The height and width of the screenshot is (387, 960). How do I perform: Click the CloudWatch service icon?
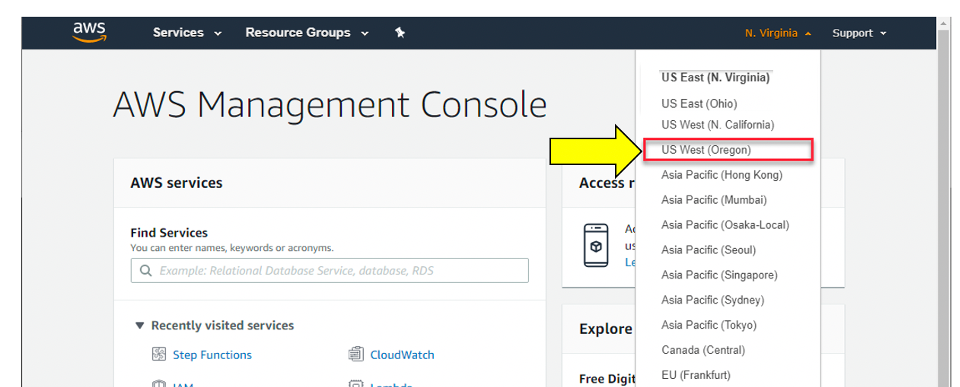pyautogui.click(x=356, y=355)
